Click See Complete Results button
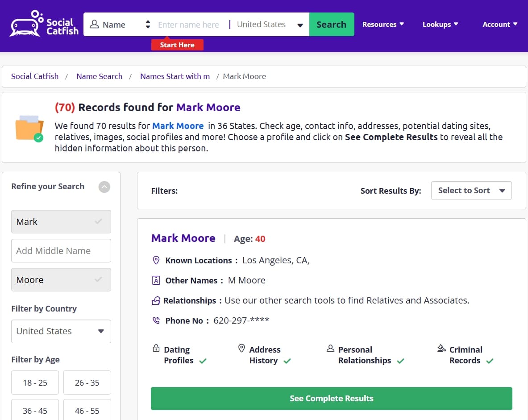528x420 pixels. click(331, 399)
